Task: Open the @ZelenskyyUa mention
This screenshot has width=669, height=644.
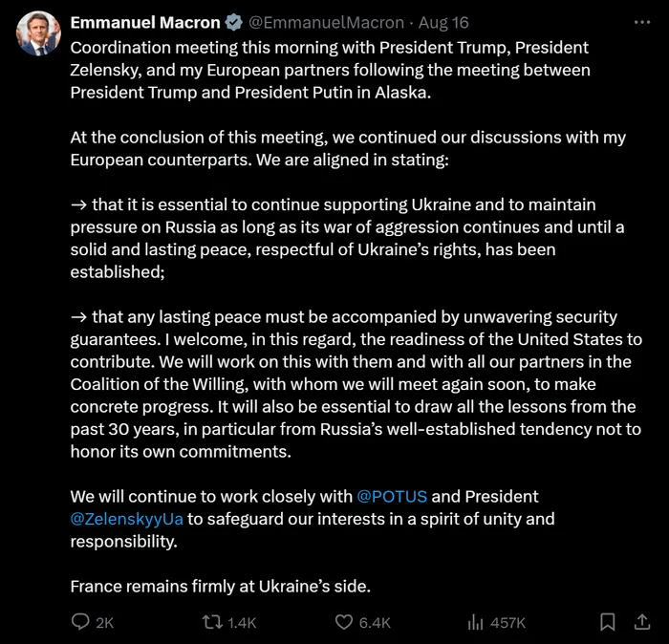Action: pos(126,519)
